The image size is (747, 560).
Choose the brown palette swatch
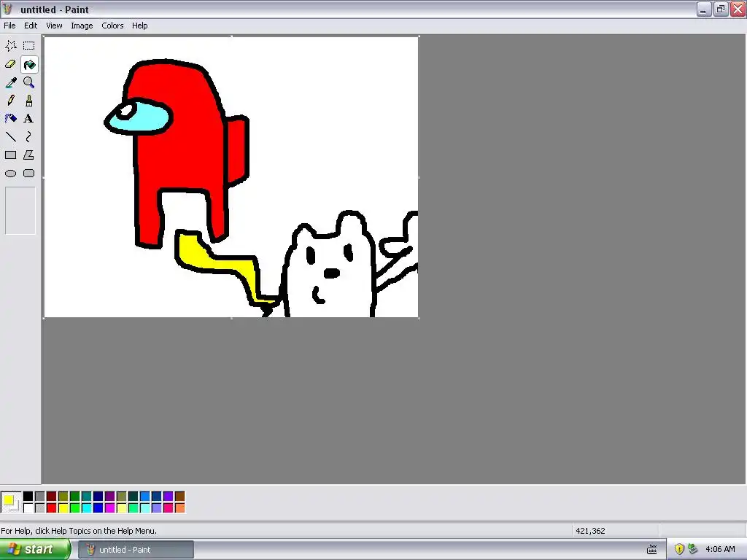179,497
